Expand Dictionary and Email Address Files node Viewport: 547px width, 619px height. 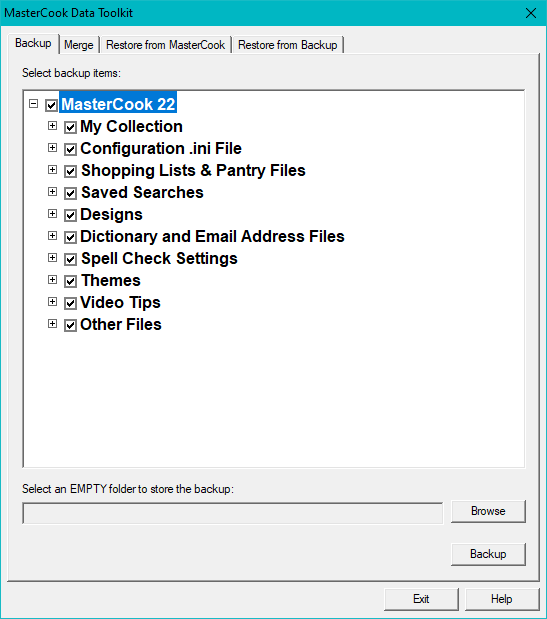click(x=52, y=236)
